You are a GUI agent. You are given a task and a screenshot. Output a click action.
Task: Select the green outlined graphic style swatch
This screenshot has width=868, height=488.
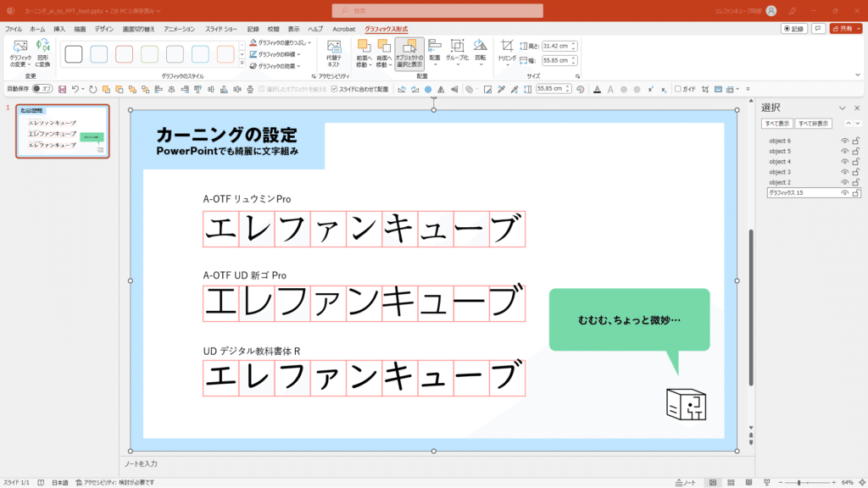point(149,54)
